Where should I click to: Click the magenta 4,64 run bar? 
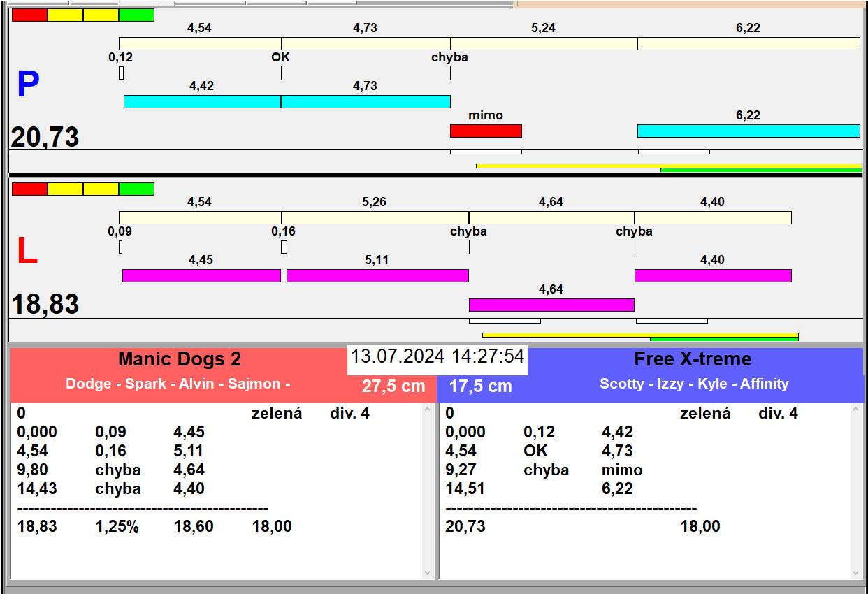point(551,305)
